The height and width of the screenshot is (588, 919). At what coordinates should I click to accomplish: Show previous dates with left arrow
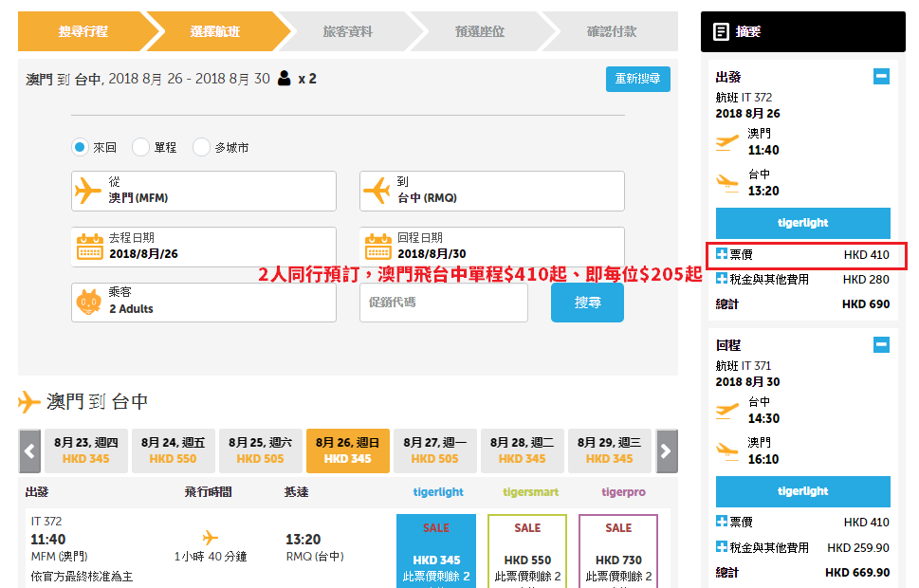30,450
